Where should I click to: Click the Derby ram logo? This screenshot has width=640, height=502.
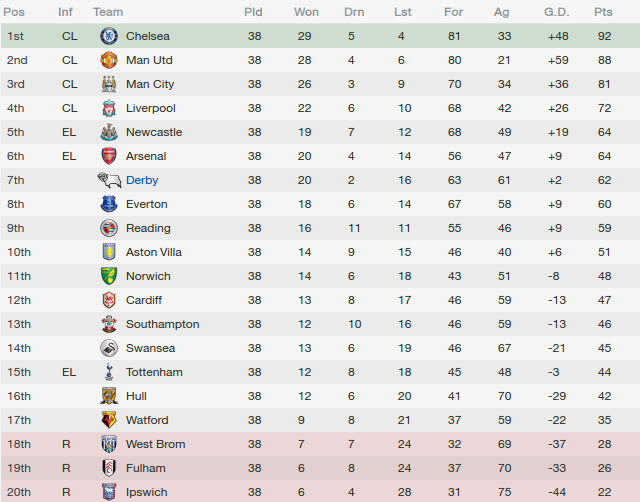tap(109, 180)
